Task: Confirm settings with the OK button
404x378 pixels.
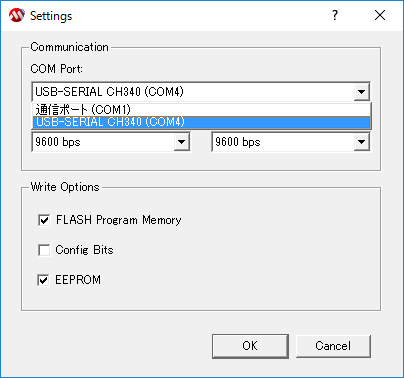Action: [x=250, y=346]
